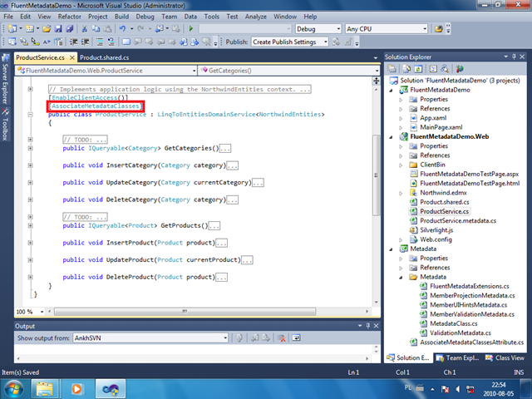Open Windows Explorer from the taskbar

[45, 389]
